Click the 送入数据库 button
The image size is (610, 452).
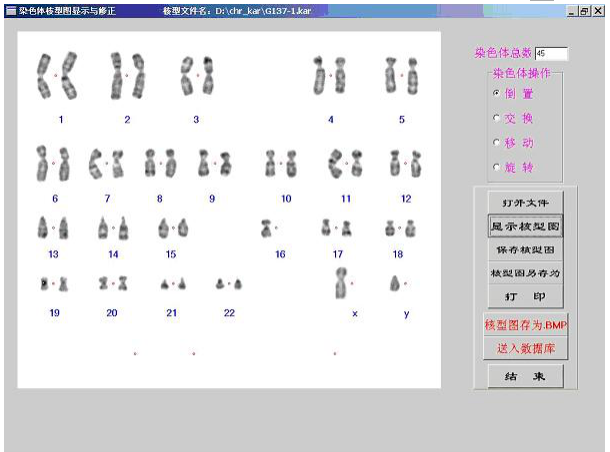(x=525, y=349)
